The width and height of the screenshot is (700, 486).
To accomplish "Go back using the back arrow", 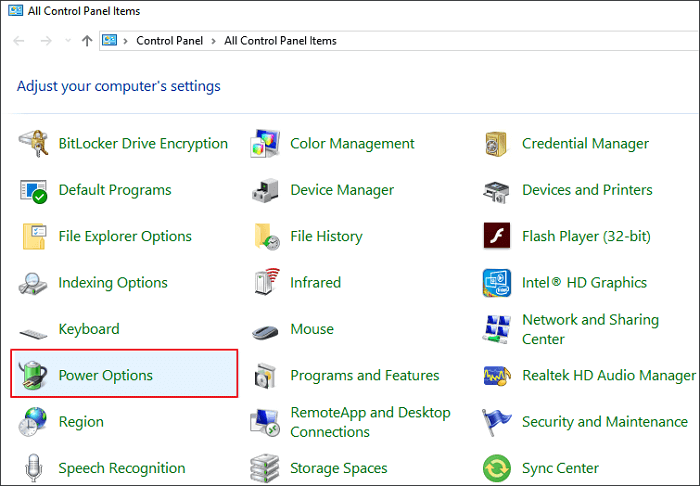I will point(20,41).
